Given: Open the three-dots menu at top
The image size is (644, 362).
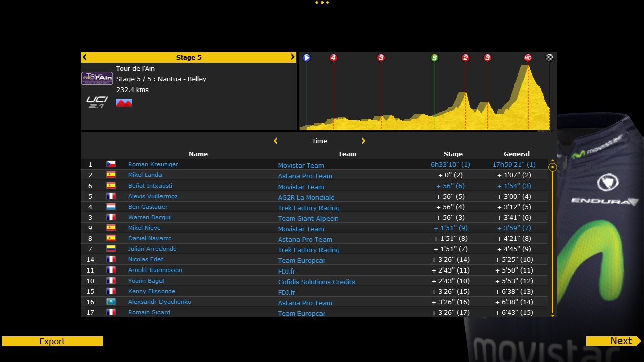Looking at the screenshot, I should 321,3.
